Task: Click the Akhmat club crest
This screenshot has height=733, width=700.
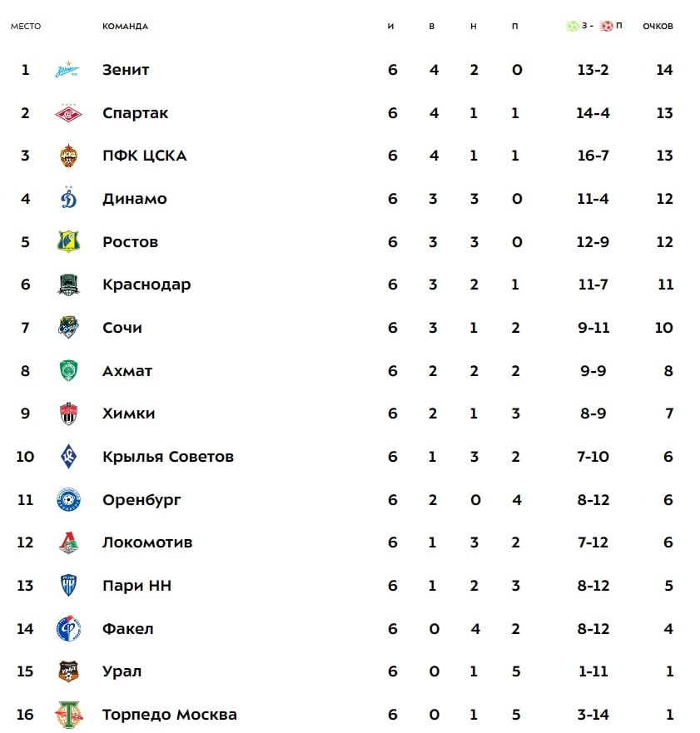Action: tap(68, 371)
